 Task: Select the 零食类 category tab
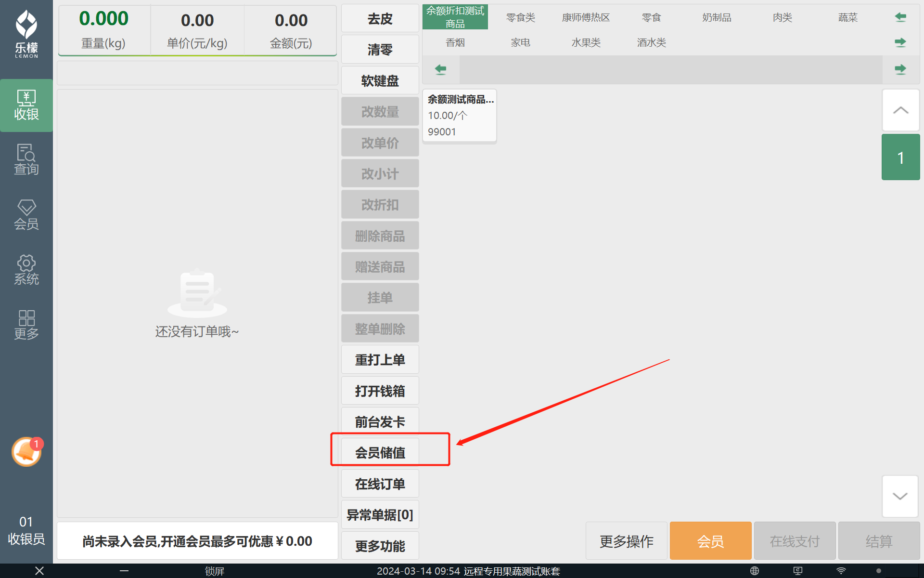[x=521, y=17]
